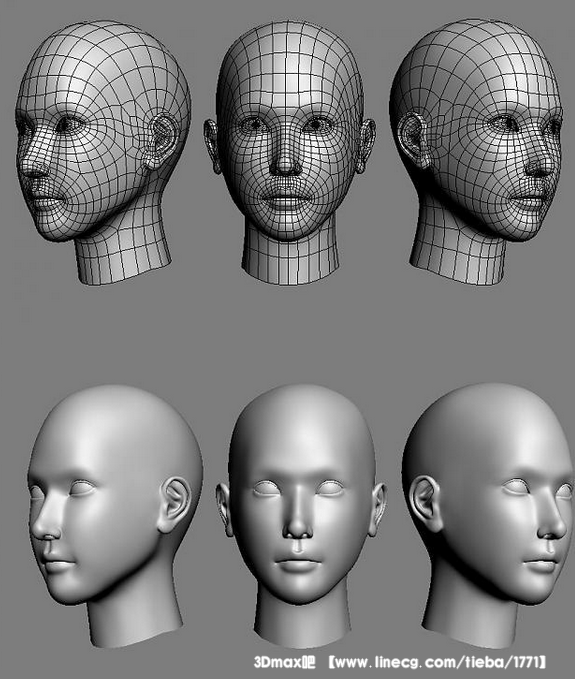
Task: Select the left-turned wireframe head with visible ear
Action: coord(103,152)
